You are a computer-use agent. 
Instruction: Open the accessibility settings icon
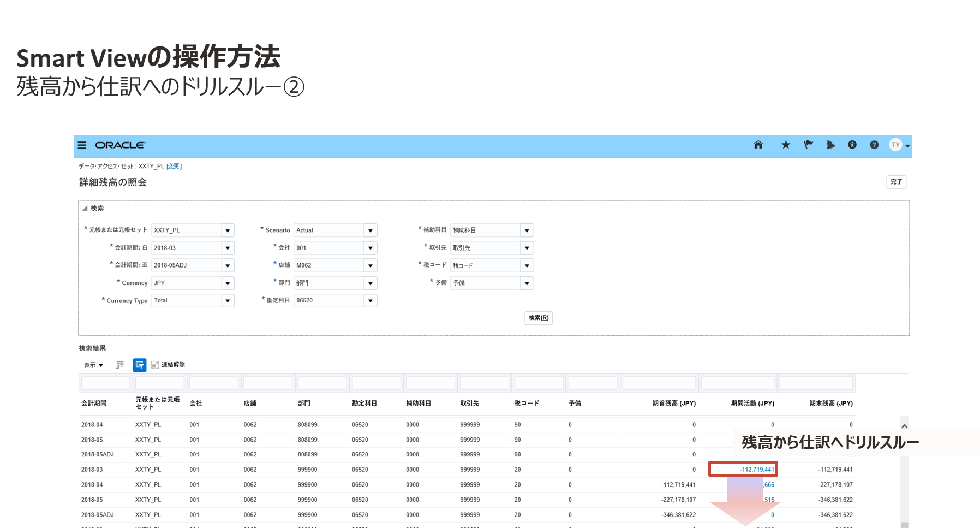click(852, 145)
